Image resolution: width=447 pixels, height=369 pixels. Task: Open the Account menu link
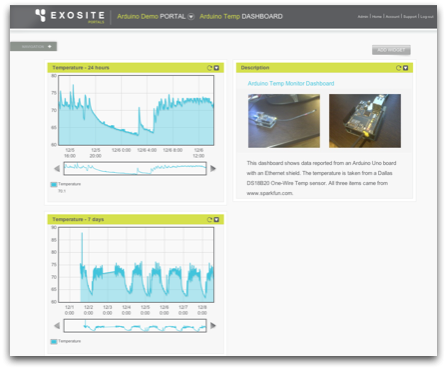pos(392,16)
